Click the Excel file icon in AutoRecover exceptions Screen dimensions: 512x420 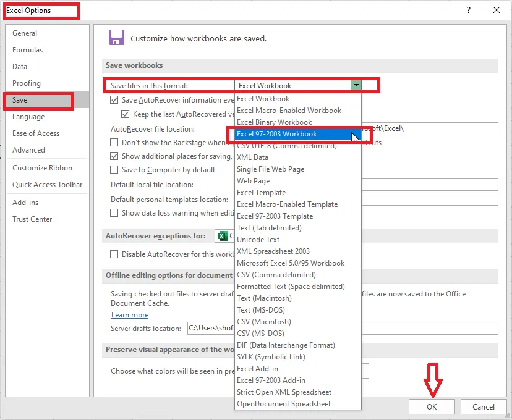(223, 236)
